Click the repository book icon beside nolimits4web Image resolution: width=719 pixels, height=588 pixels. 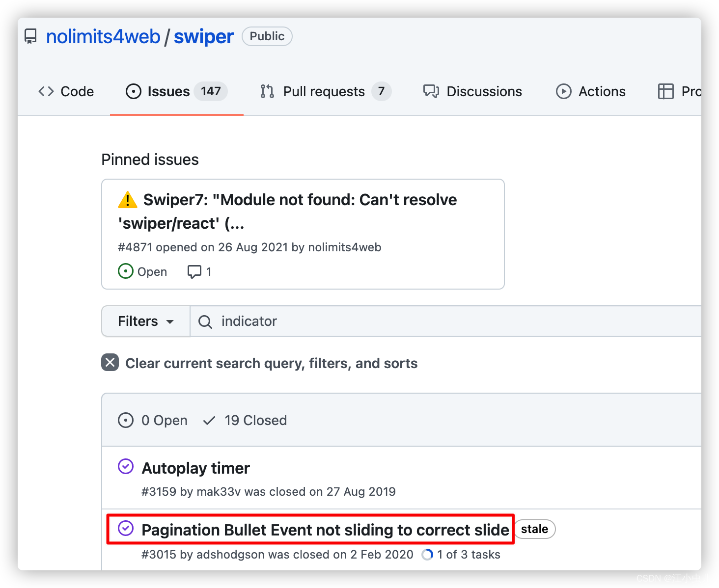click(30, 37)
